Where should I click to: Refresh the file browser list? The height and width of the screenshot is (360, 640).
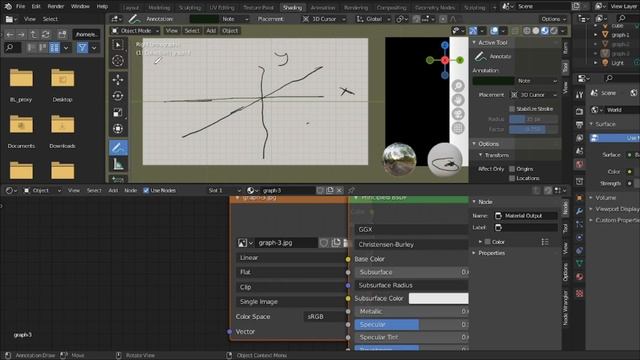click(x=45, y=34)
